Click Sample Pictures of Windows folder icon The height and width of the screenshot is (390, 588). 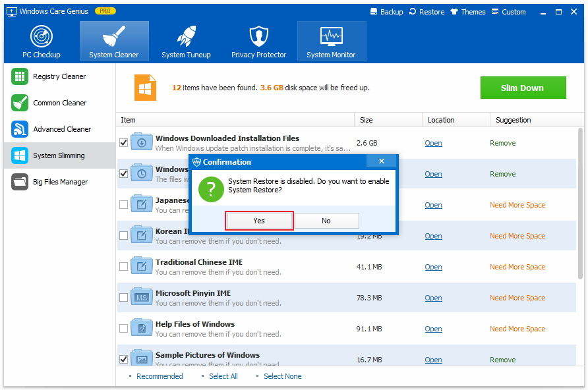142,358
